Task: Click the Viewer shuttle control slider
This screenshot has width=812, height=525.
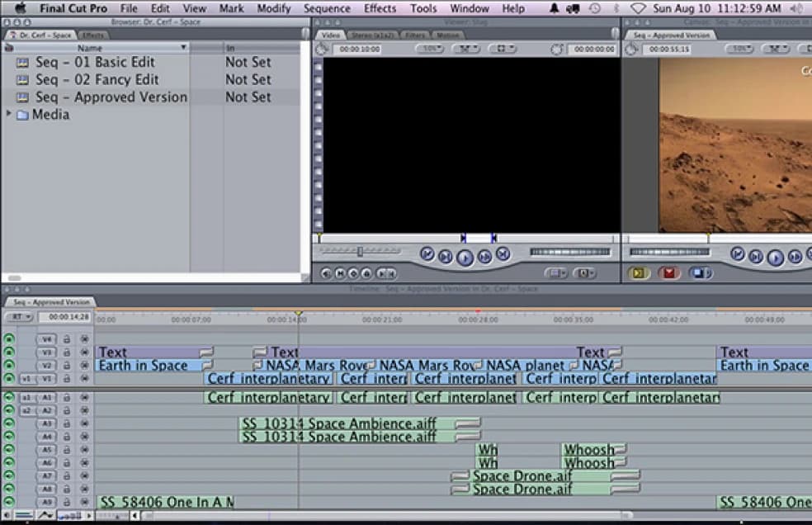Action: click(x=360, y=251)
